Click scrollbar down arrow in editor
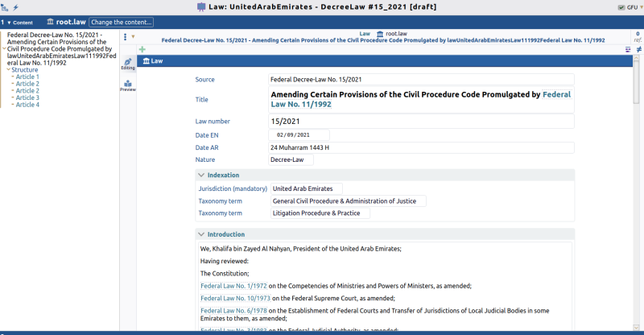 click(636, 328)
